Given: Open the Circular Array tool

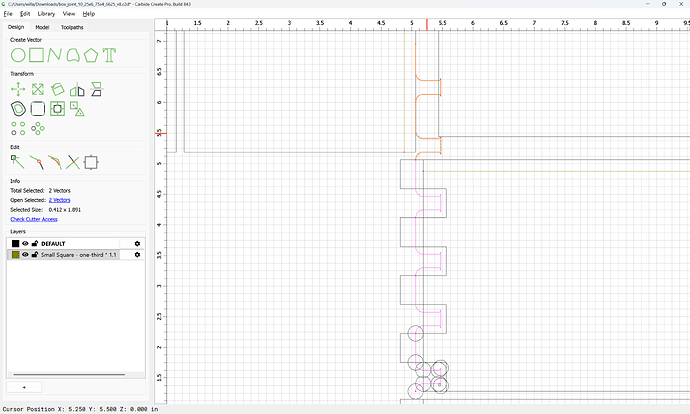Looking at the screenshot, I should pyautogui.click(x=38, y=128).
